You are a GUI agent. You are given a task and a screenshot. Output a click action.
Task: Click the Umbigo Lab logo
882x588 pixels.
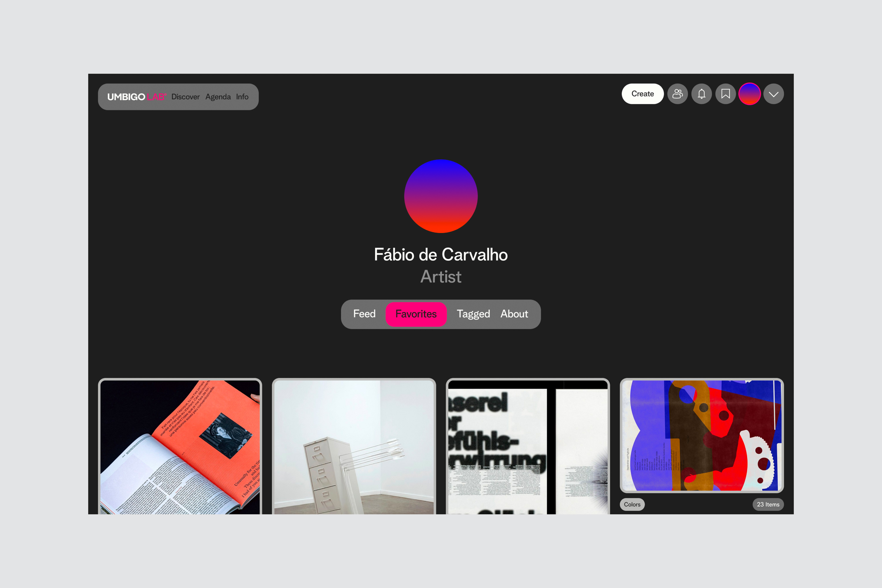pos(136,97)
